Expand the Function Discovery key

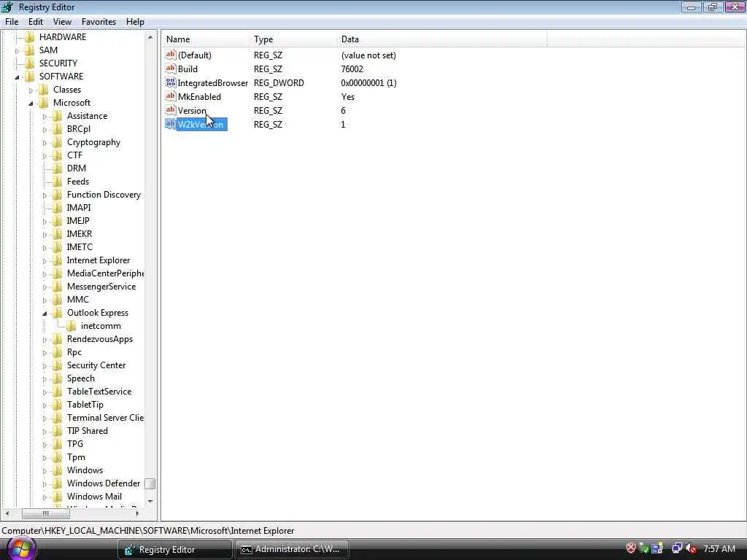(x=44, y=195)
